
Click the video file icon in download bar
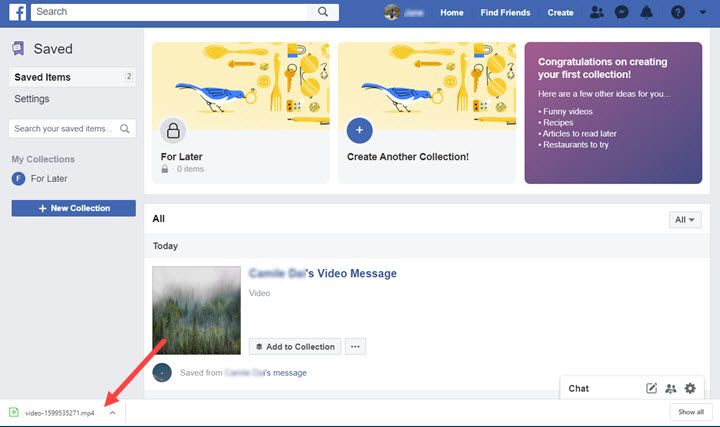click(x=14, y=412)
